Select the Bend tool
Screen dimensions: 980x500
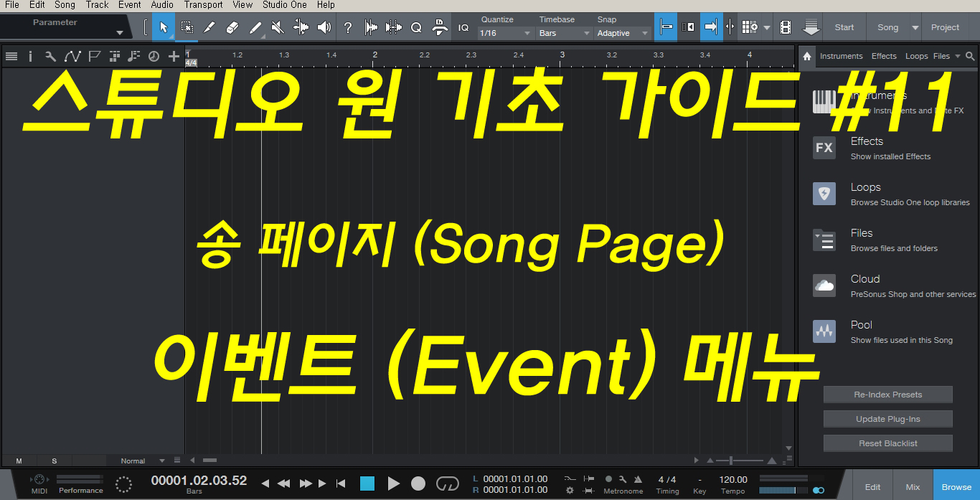tap(301, 27)
